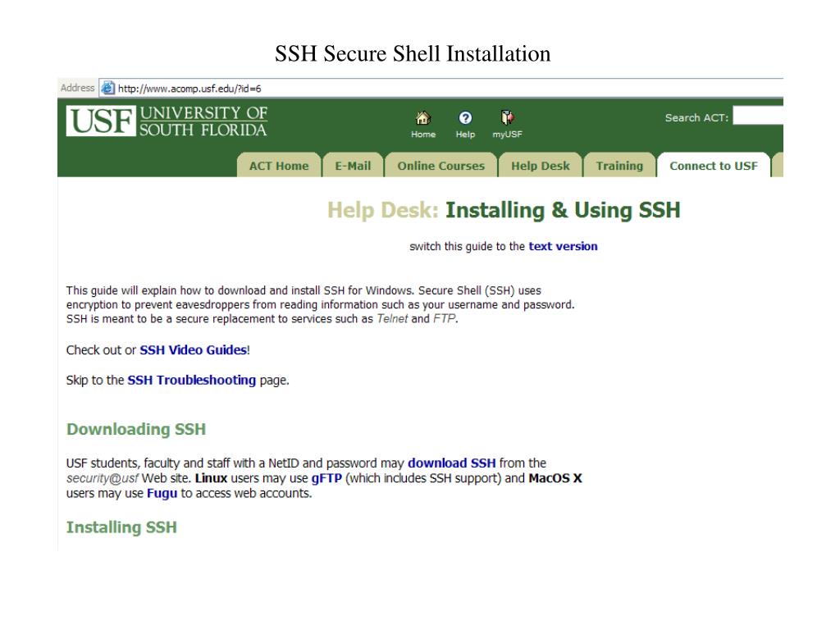Click the myUSF door icon
This screenshot has width=840, height=630.
pyautogui.click(x=507, y=117)
